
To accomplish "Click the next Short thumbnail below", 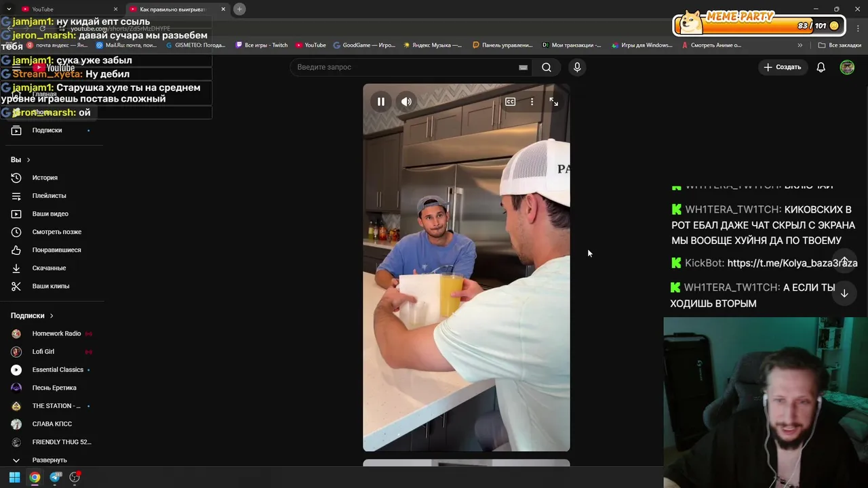I will point(467,463).
